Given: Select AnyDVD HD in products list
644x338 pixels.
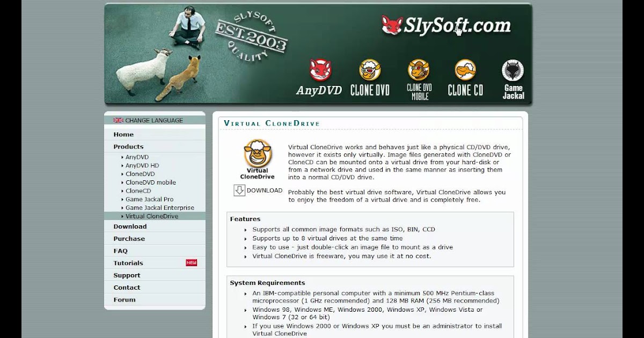Looking at the screenshot, I should coord(142,166).
